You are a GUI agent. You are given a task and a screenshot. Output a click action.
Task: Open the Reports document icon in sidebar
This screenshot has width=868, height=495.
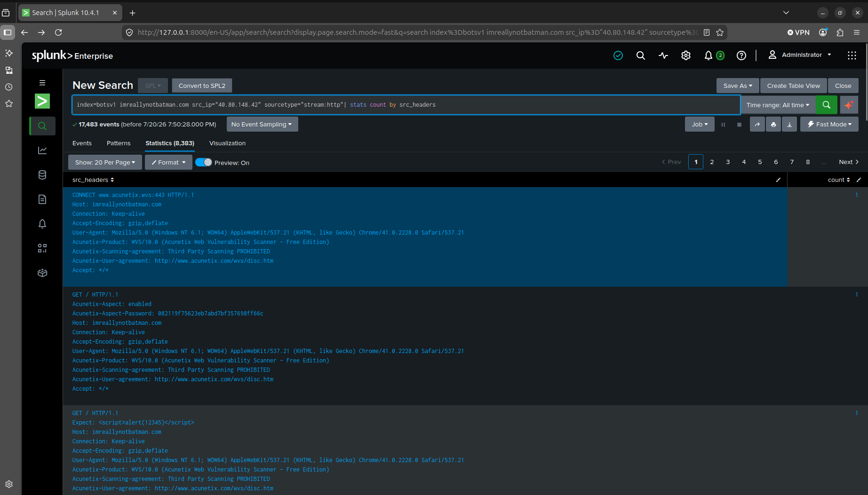pos(42,199)
